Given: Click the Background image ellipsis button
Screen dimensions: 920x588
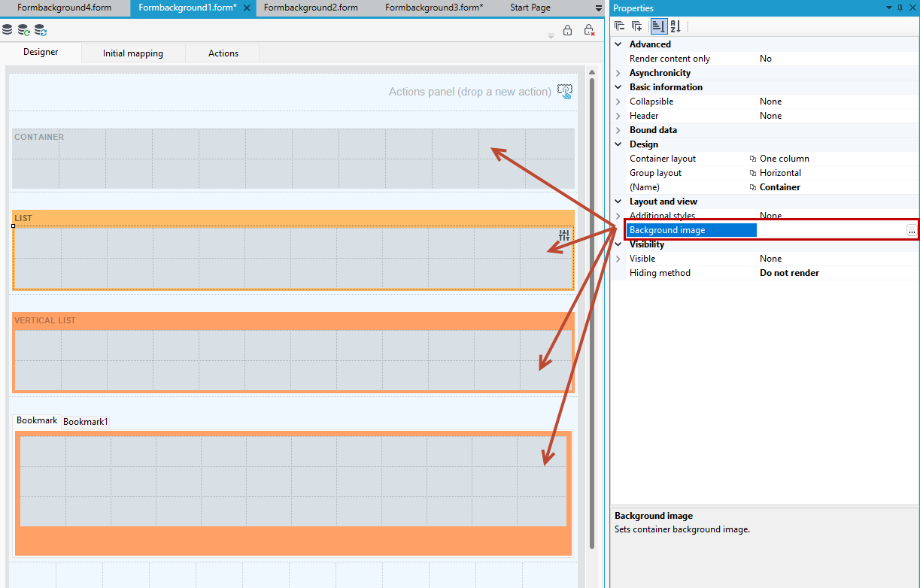Looking at the screenshot, I should pyautogui.click(x=912, y=231).
